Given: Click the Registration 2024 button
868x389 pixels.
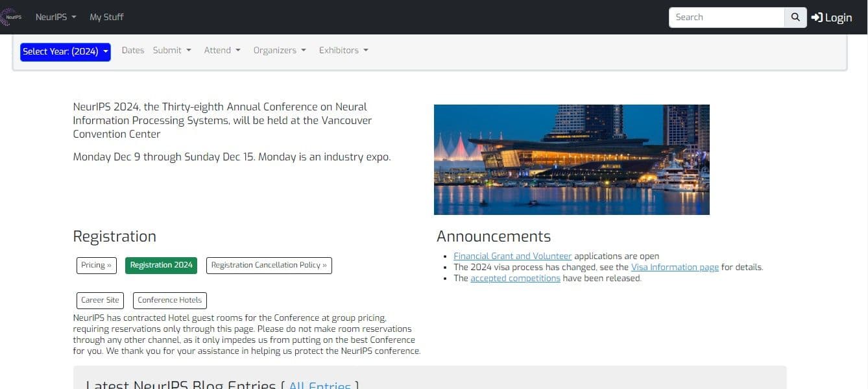Looking at the screenshot, I should (x=161, y=265).
